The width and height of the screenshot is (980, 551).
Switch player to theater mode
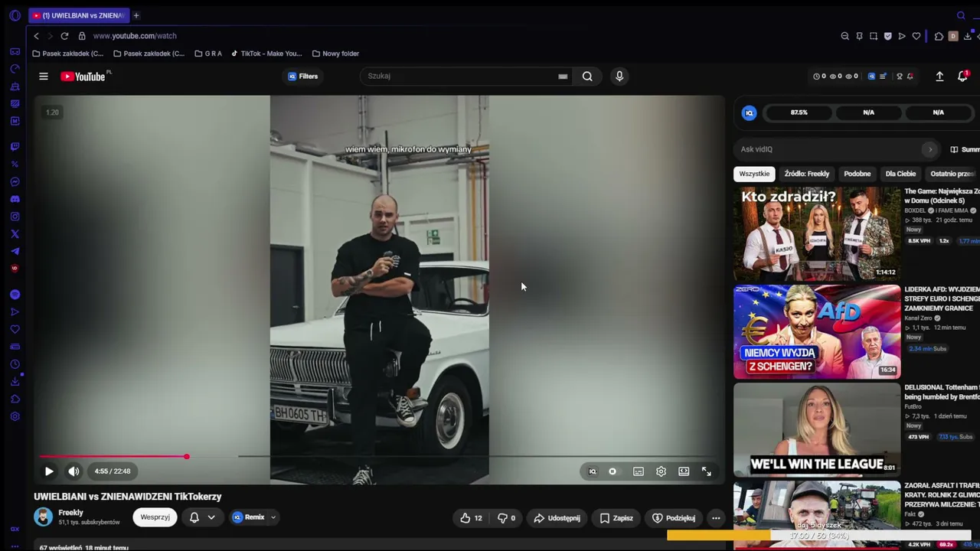pyautogui.click(x=684, y=471)
